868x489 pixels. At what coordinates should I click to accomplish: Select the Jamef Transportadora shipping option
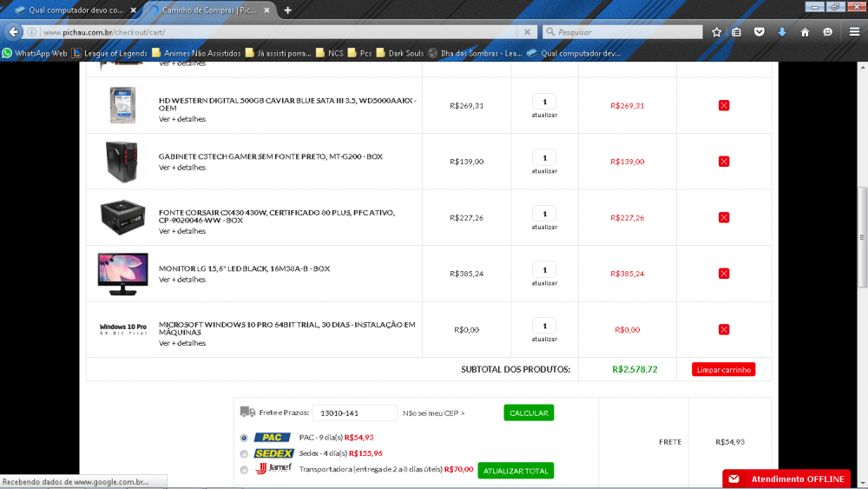(x=244, y=470)
